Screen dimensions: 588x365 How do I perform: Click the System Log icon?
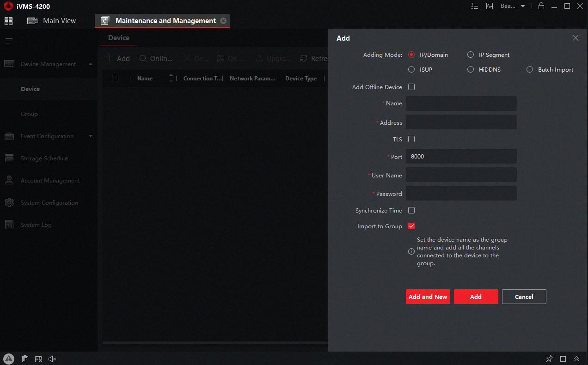click(x=9, y=225)
